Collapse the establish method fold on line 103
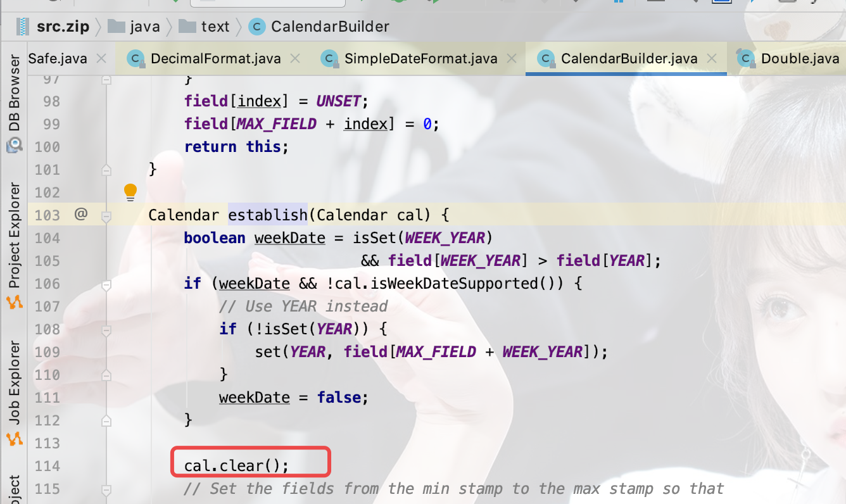This screenshot has height=504, width=846. (x=106, y=215)
